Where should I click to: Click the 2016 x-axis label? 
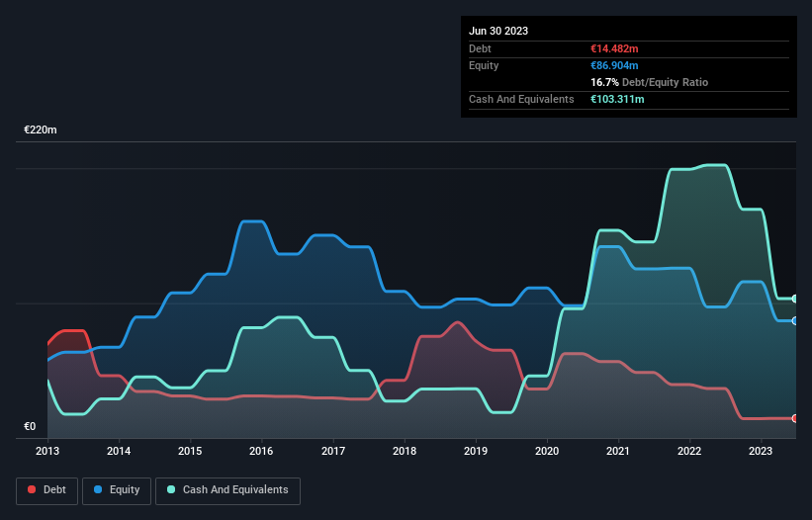261,451
